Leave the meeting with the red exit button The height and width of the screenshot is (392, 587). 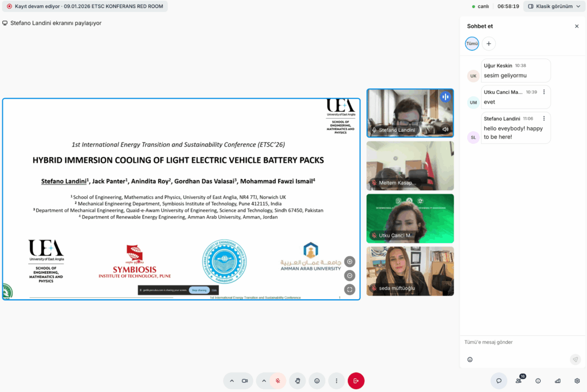click(x=356, y=381)
